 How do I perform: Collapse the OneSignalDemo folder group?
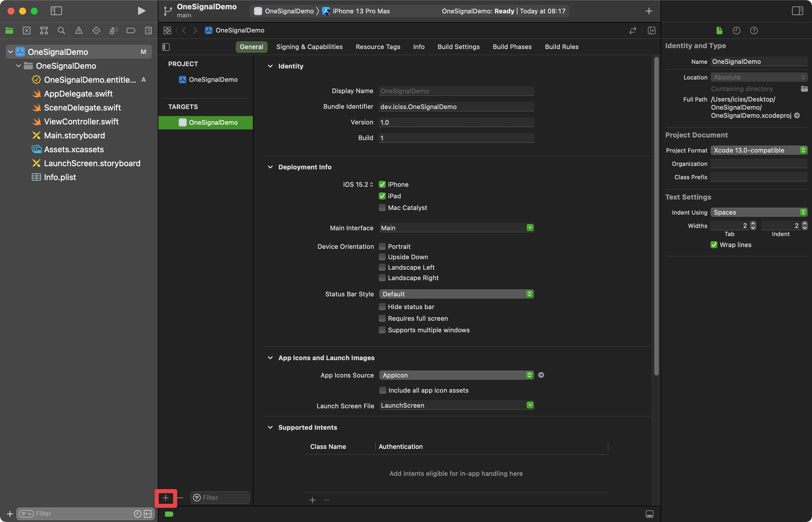point(18,66)
